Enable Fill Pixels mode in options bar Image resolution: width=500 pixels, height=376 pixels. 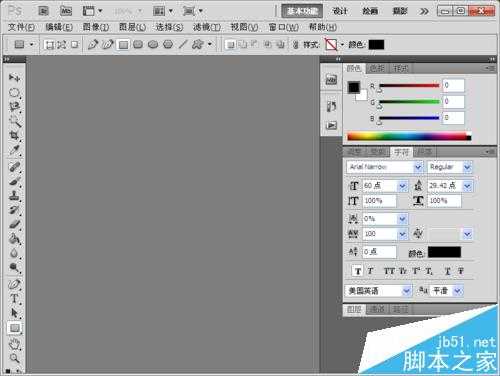(75, 45)
